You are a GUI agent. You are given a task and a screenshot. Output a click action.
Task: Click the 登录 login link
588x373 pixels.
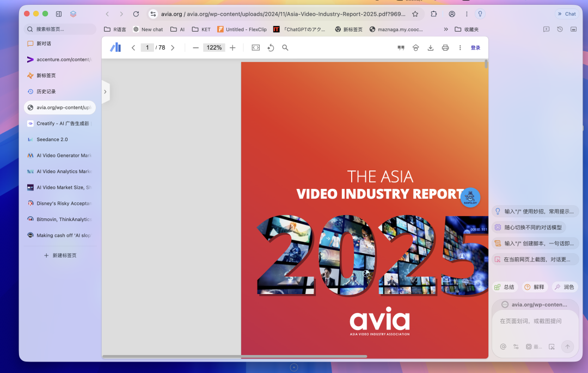click(x=475, y=47)
